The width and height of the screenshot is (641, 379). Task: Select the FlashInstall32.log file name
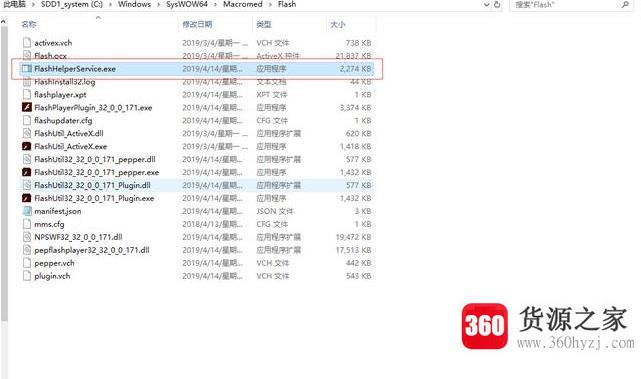click(x=65, y=82)
